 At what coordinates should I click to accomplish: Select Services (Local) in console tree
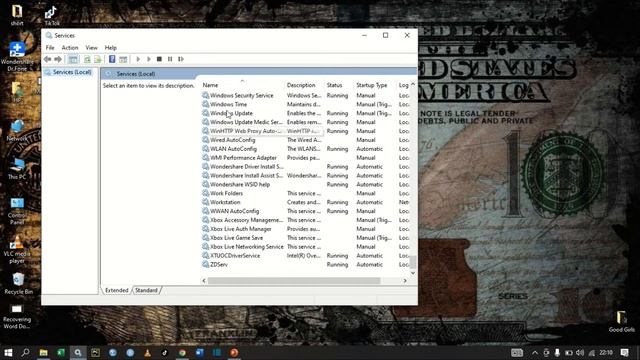point(72,72)
